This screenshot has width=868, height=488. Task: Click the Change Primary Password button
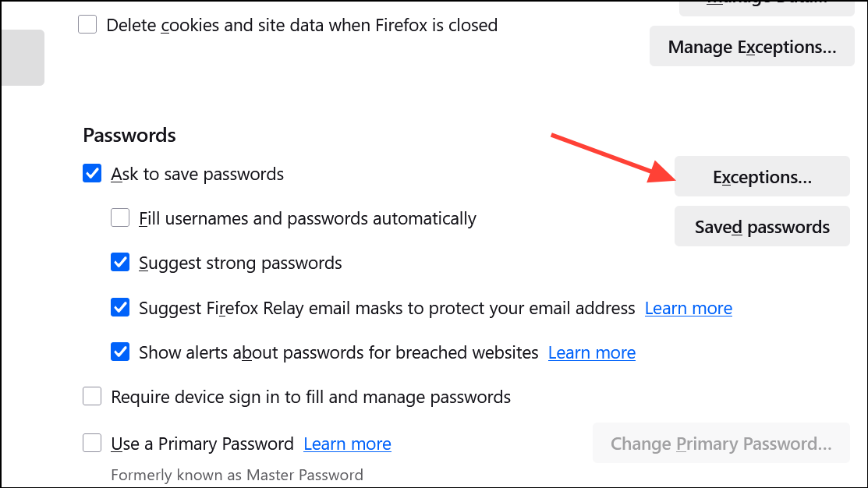(x=721, y=443)
